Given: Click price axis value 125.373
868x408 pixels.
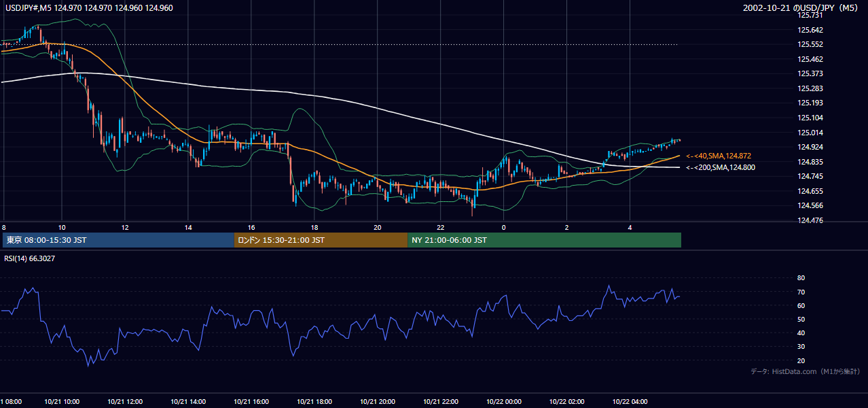Looking at the screenshot, I should 810,73.
